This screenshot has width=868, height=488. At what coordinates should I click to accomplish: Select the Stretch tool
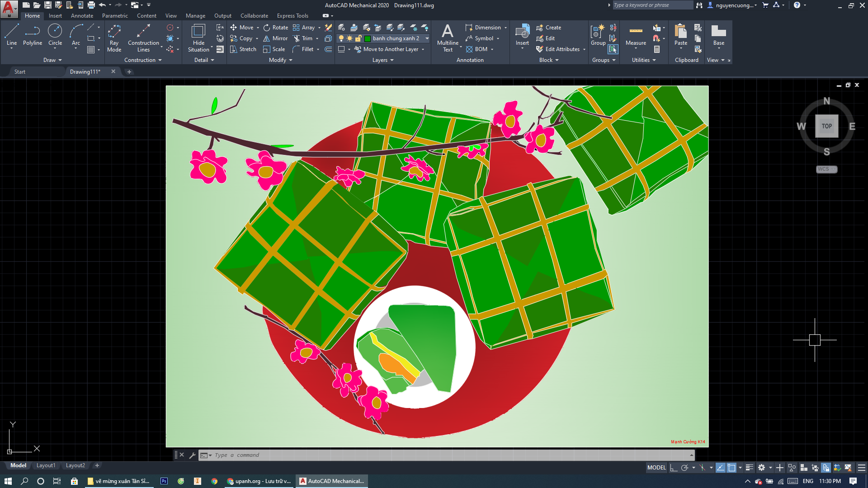tap(243, 49)
